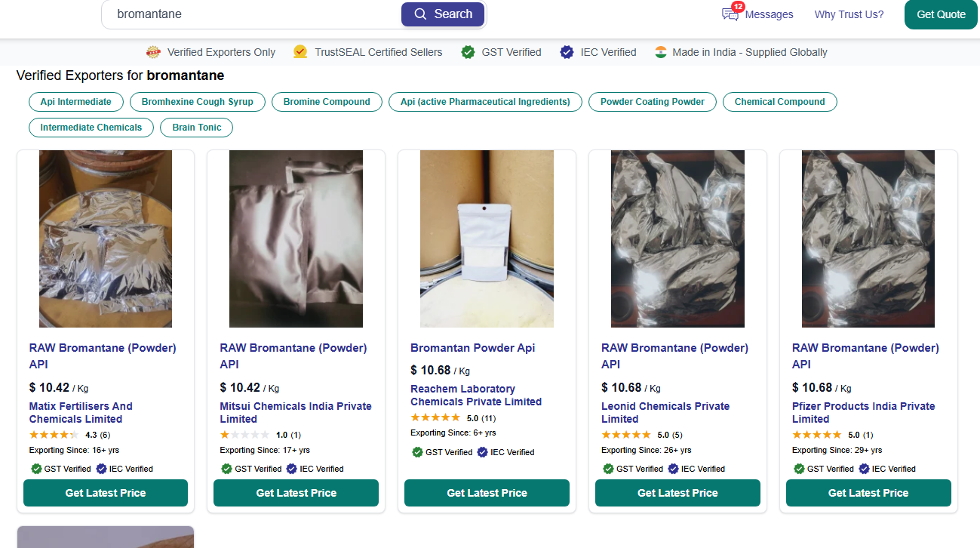Select the Api Intermediate filter chip
Viewport: 980px width, 548px height.
click(x=76, y=102)
